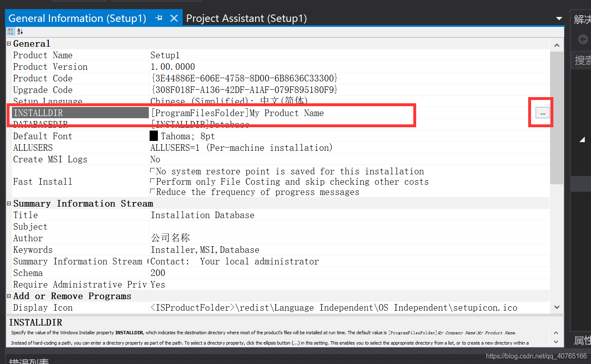
Task: Click Contact: Your local administrator value
Action: pos(235,262)
